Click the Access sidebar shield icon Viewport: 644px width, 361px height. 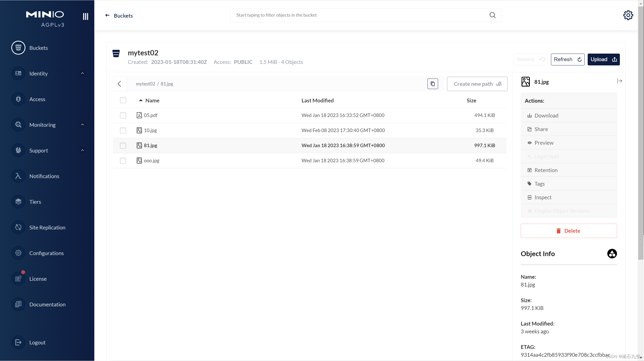tap(18, 99)
